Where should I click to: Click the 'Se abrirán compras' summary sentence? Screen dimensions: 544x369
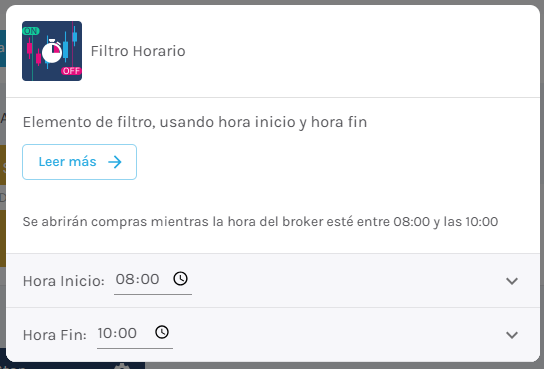tap(260, 222)
